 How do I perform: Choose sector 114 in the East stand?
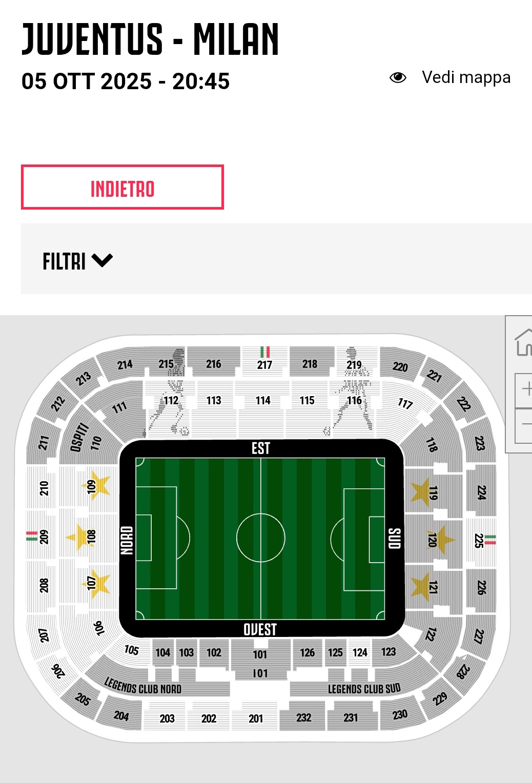coord(263,401)
